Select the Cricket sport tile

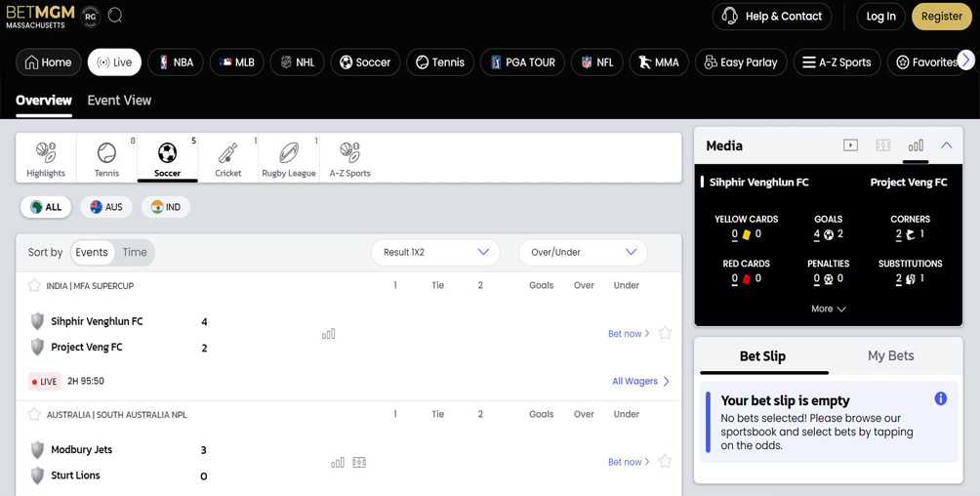(228, 158)
